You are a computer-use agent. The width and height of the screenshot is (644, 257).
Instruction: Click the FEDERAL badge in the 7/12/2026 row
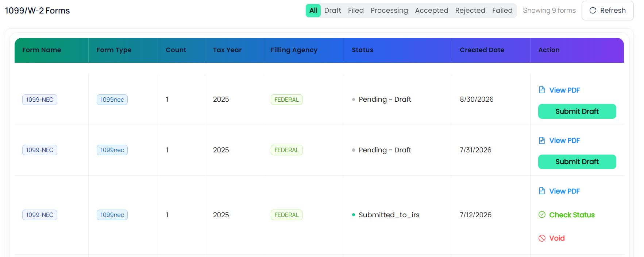pyautogui.click(x=286, y=215)
